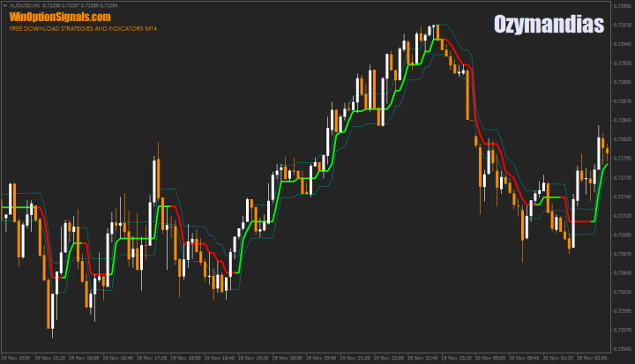Click the 20 Nov 02:05 time label
Screen dimensions: 635x364
[594, 359]
